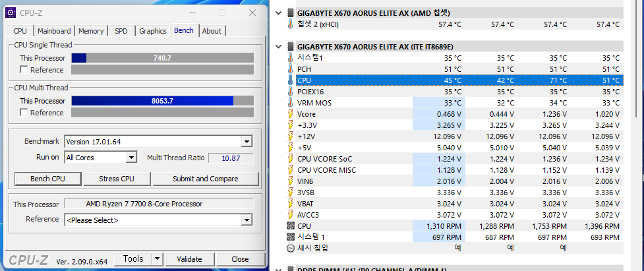Image resolution: width=644 pixels, height=271 pixels.
Task: Click lightning bolt icon of Vcore row
Action: [291, 113]
